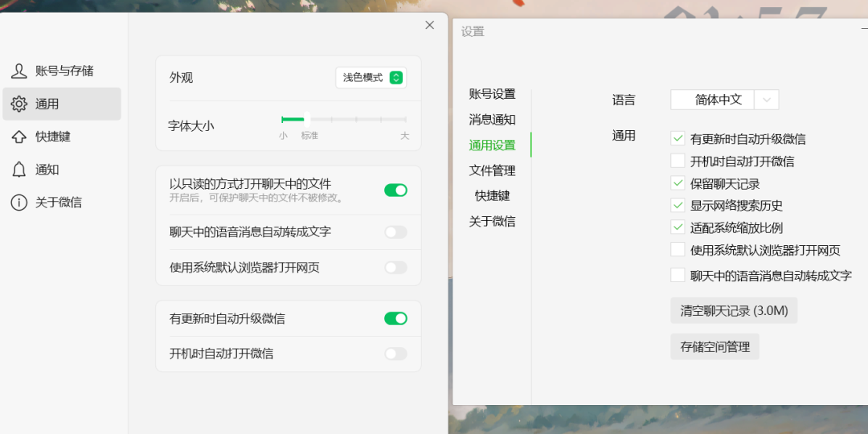The width and height of the screenshot is (868, 434).
Task: Click the gear icon beside 通用
Action: (x=18, y=104)
